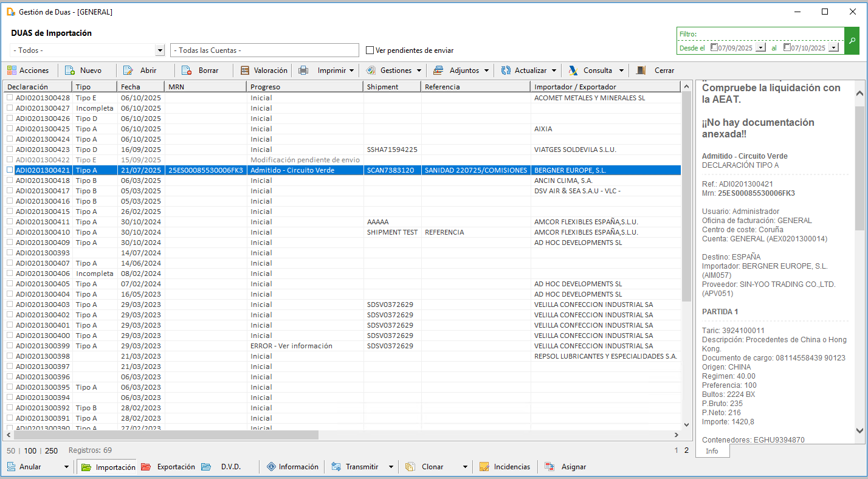Viewport: 868px width, 479px height.
Task: Click the Cerrar door icon
Action: [641, 71]
